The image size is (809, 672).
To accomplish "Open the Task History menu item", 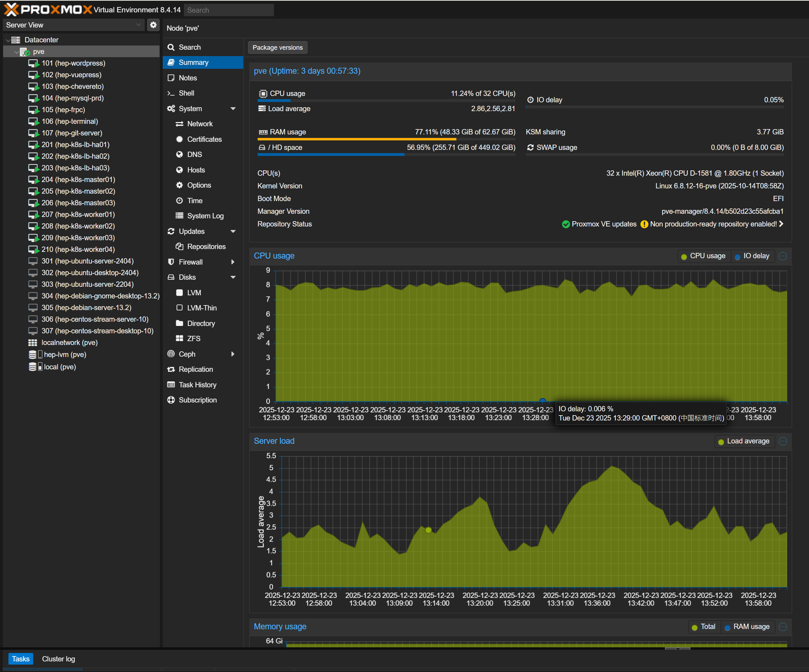I will tap(197, 385).
